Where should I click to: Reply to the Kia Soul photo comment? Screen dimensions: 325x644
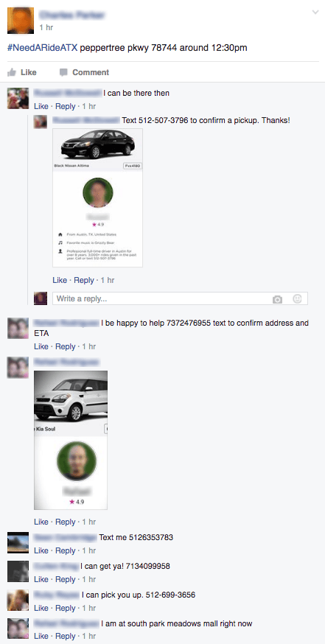[x=65, y=522]
